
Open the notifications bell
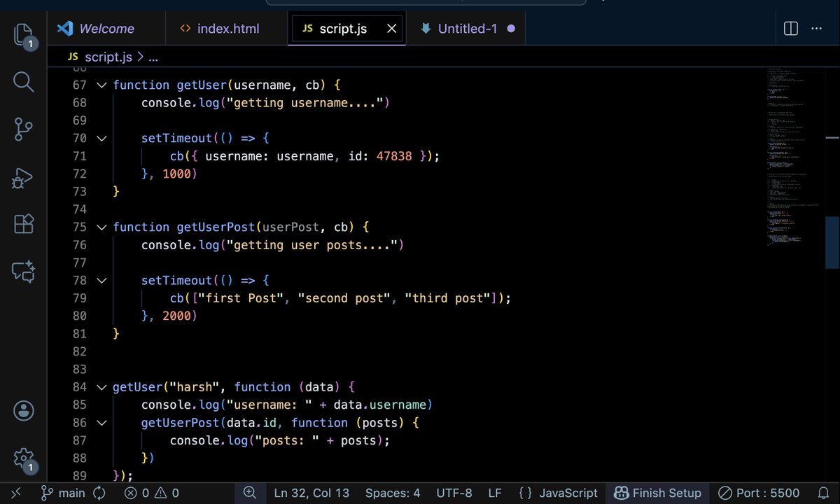[823, 493]
